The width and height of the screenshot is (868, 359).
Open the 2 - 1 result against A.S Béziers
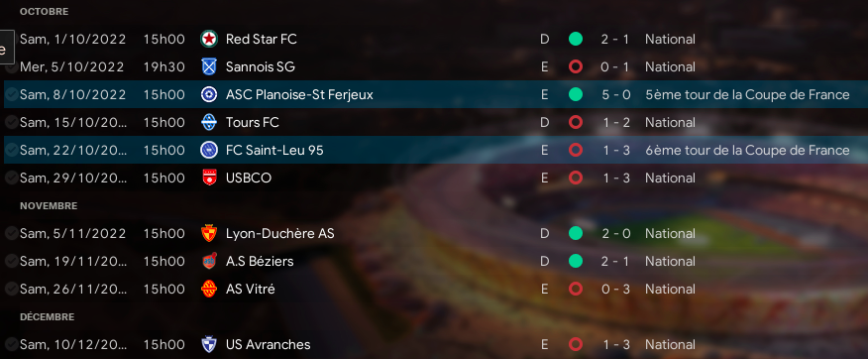pyautogui.click(x=615, y=261)
